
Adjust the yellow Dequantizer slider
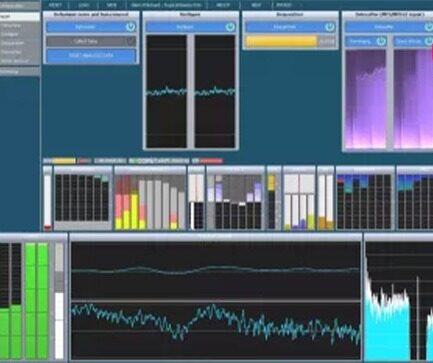(290, 41)
